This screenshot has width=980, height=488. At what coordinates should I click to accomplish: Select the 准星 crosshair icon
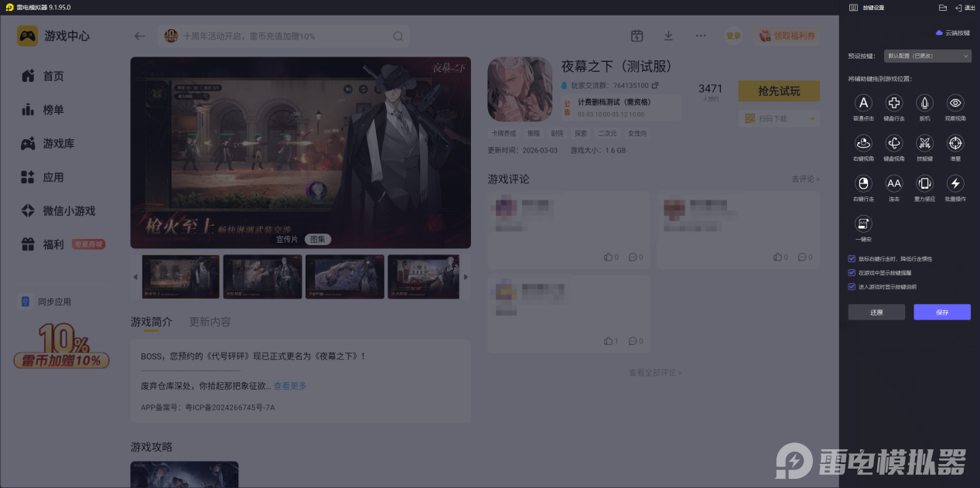[955, 143]
